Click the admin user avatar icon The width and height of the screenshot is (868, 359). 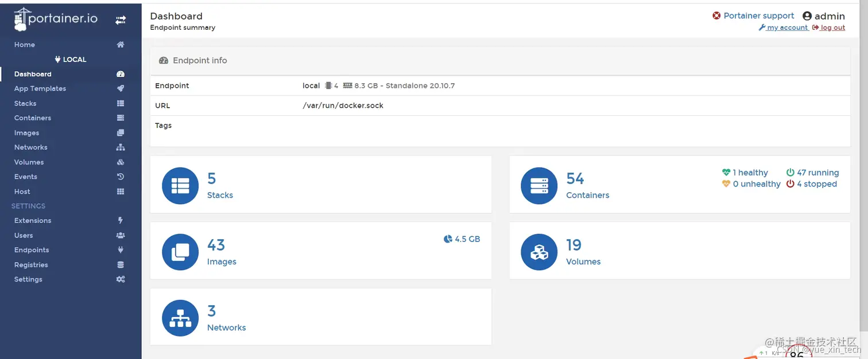807,16
